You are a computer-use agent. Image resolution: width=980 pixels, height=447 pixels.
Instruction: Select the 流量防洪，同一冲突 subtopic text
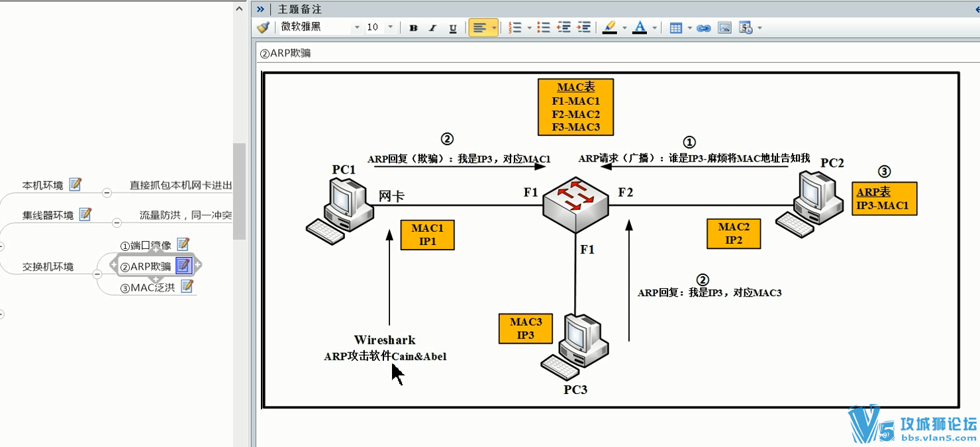pyautogui.click(x=185, y=215)
